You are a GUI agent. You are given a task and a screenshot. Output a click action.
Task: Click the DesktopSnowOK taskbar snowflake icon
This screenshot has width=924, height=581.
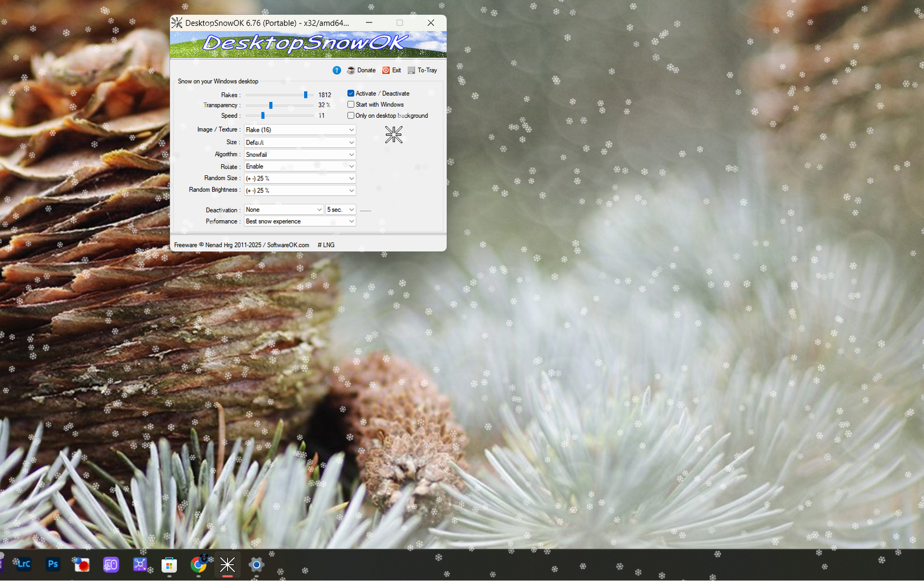coord(227,564)
